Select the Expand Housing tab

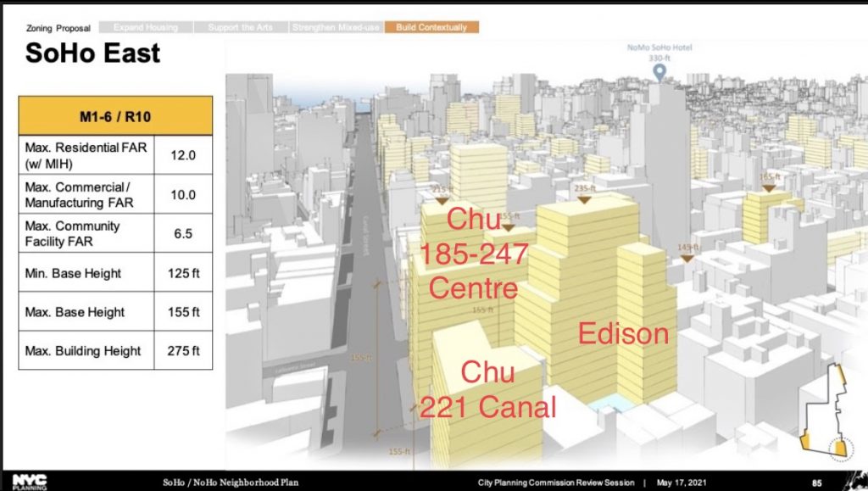pyautogui.click(x=146, y=27)
